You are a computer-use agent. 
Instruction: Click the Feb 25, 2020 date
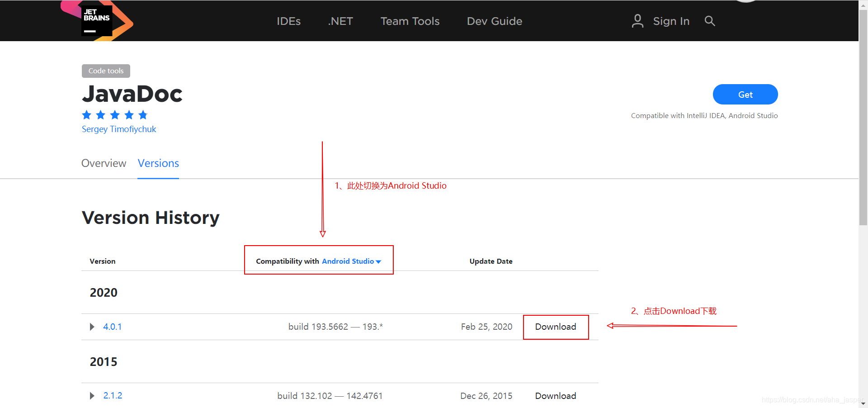[486, 327]
